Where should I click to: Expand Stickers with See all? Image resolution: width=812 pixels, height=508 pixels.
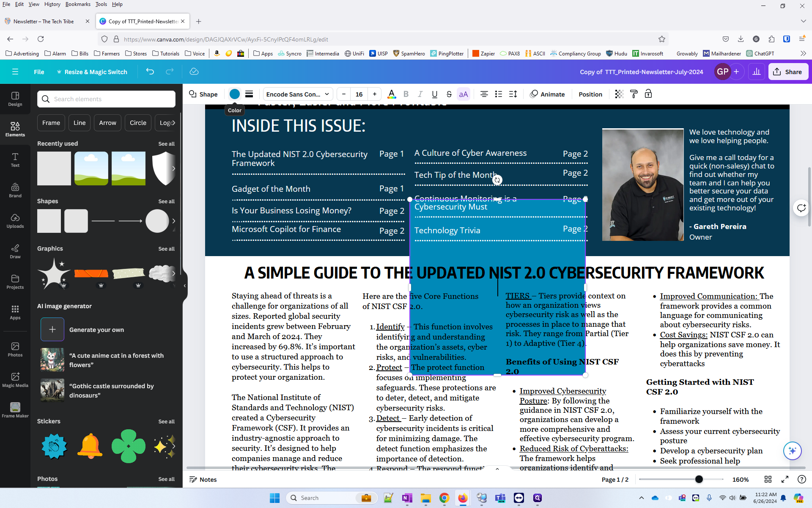[x=166, y=422]
